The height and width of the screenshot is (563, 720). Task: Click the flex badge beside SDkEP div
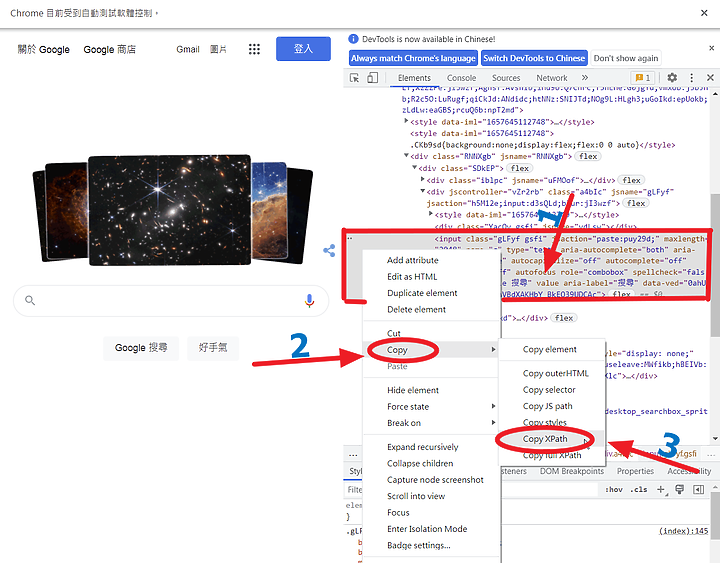coord(519,169)
